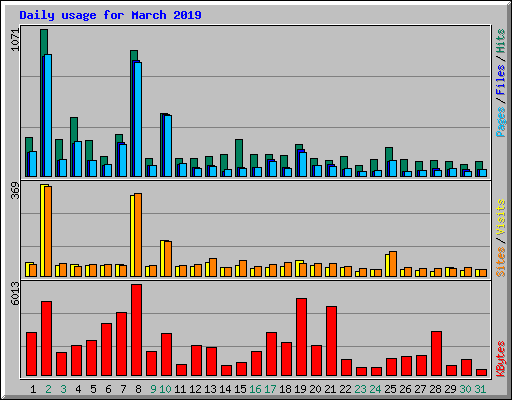Click day 28 on the x-axis
The width and height of the screenshot is (512, 400).
point(435,389)
